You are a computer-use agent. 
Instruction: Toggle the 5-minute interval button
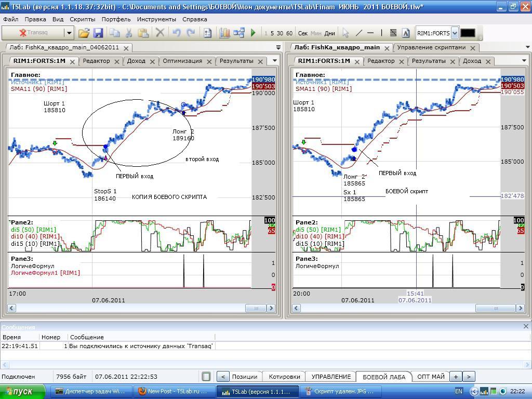[x=272, y=33]
